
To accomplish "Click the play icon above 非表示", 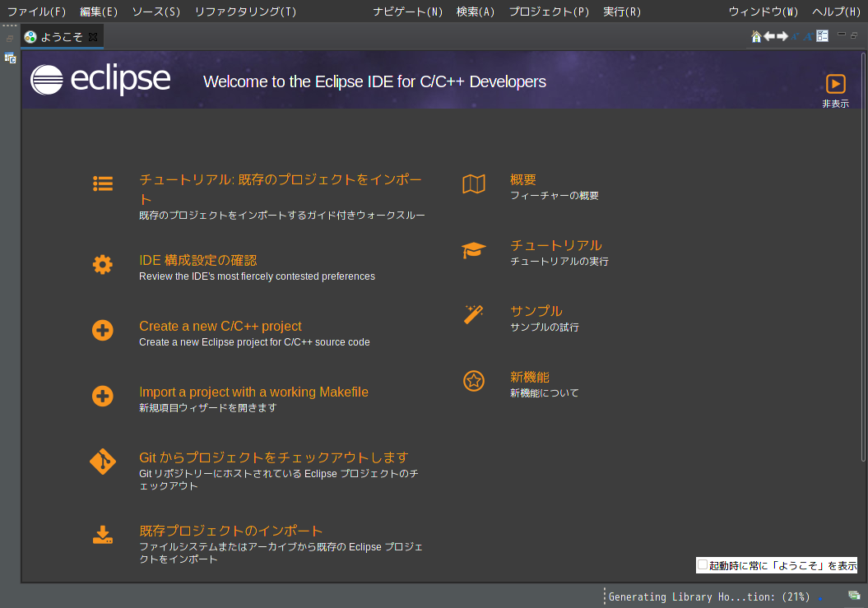I will click(835, 84).
